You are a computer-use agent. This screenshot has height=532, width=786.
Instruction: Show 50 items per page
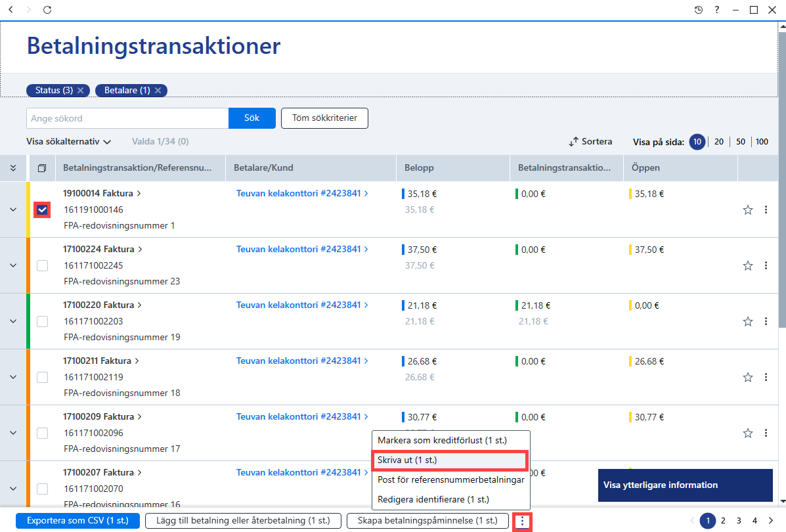tap(741, 142)
